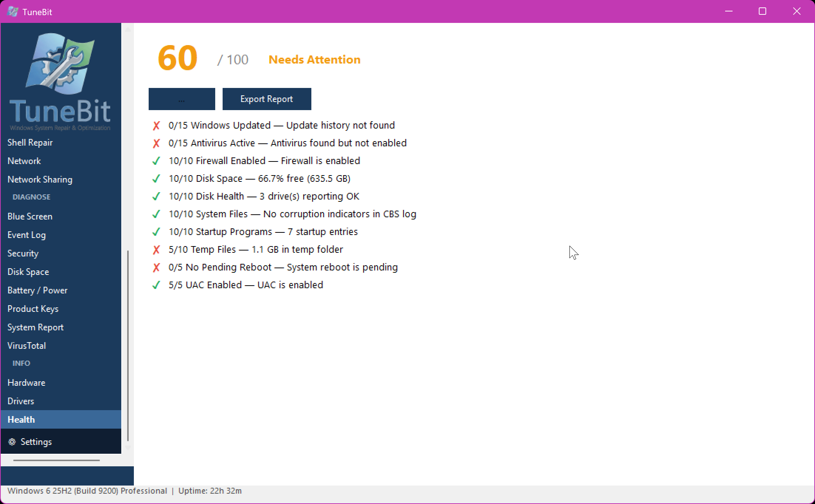Viewport: 815px width, 504px height.
Task: Minimize the TuneBit window
Action: 729,11
